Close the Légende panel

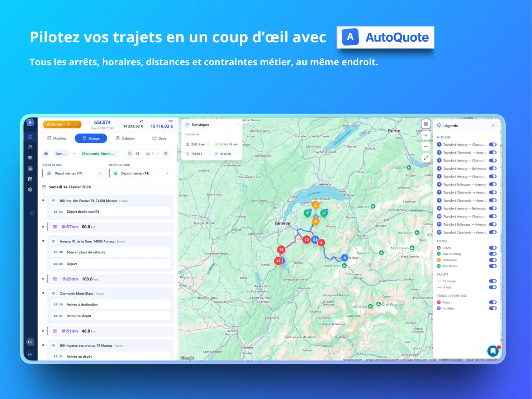coord(493,126)
